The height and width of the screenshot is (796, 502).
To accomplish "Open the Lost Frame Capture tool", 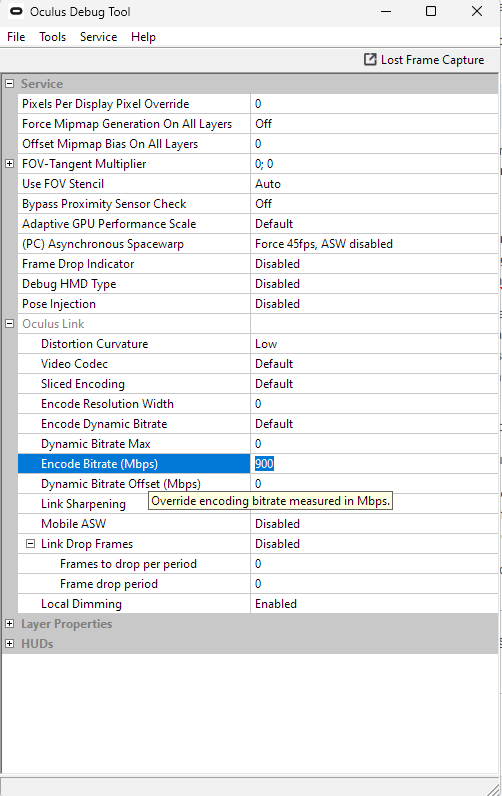I will [424, 59].
